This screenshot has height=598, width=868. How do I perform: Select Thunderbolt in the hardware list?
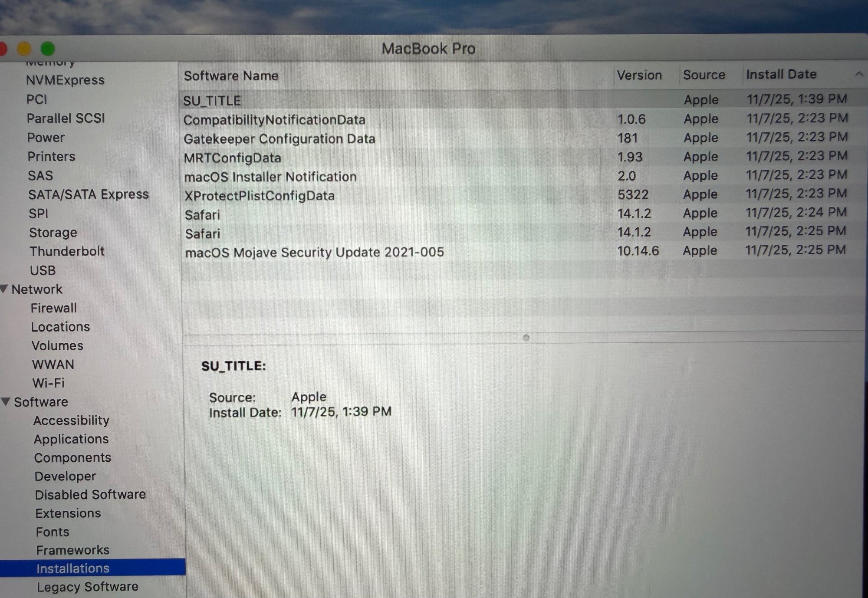pyautogui.click(x=67, y=251)
